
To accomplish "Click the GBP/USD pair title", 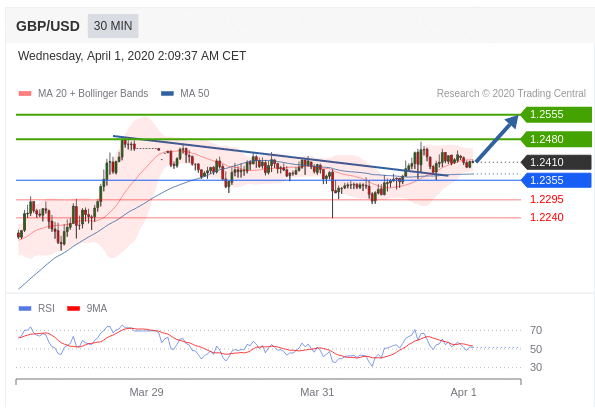I will (x=48, y=26).
